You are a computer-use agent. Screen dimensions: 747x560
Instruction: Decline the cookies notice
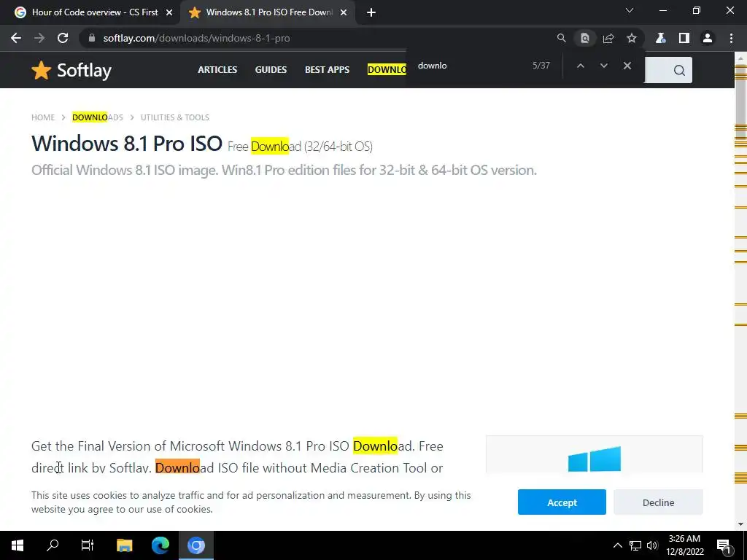click(658, 502)
